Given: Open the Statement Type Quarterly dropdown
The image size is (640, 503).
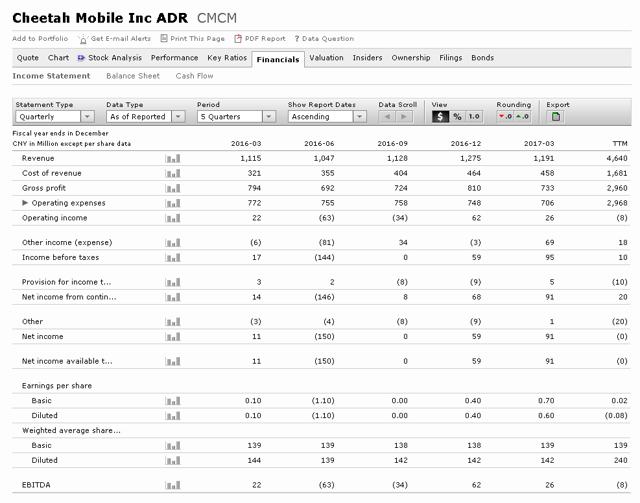Looking at the screenshot, I should 55,117.
